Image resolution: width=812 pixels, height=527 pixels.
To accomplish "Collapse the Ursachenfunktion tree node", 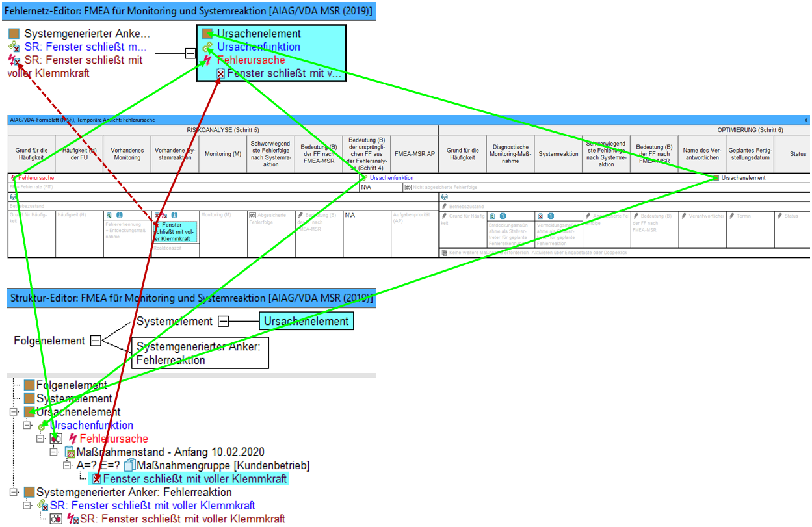I will tap(27, 425).
